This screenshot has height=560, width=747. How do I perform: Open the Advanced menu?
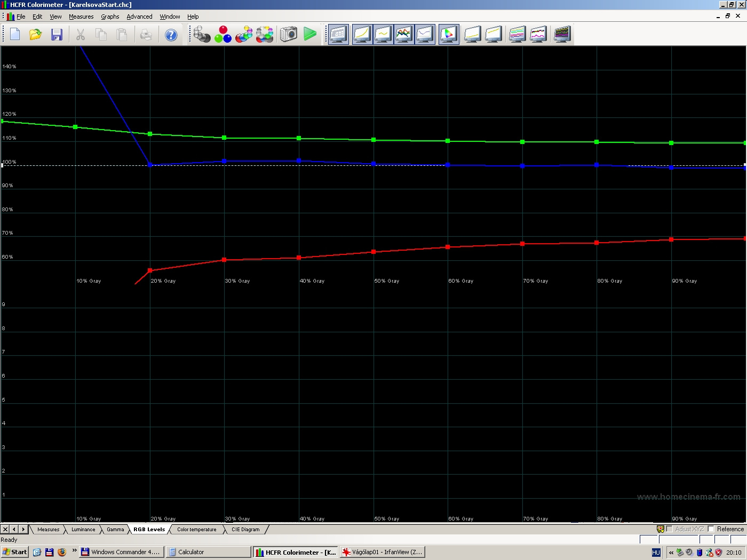139,17
